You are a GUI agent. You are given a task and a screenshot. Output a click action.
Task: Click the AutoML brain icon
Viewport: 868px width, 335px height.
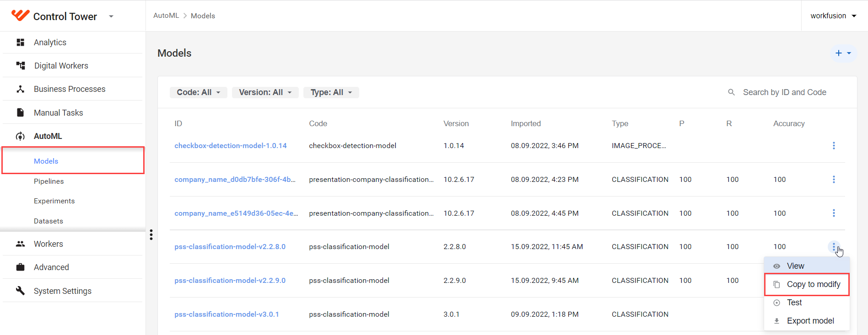(x=20, y=136)
